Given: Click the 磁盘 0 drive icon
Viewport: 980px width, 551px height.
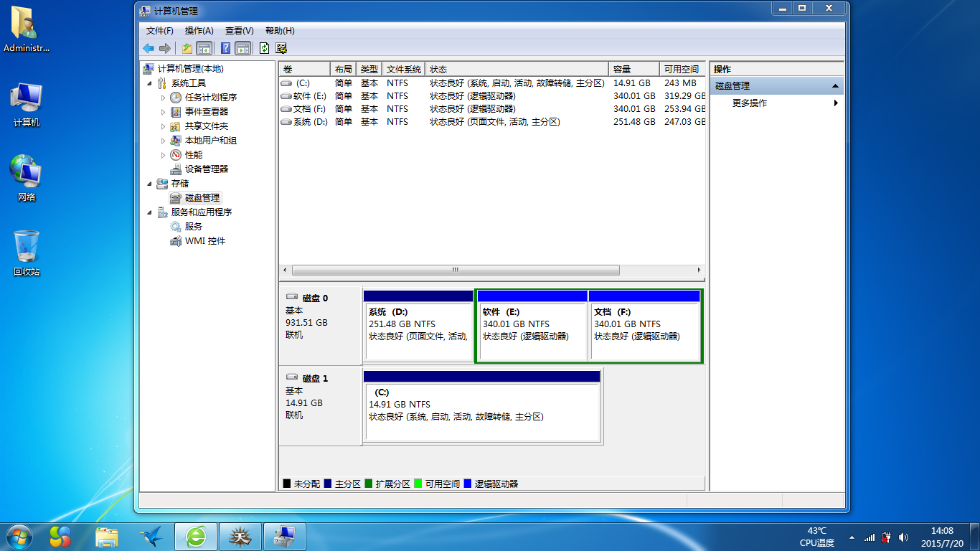Looking at the screenshot, I should click(x=292, y=297).
